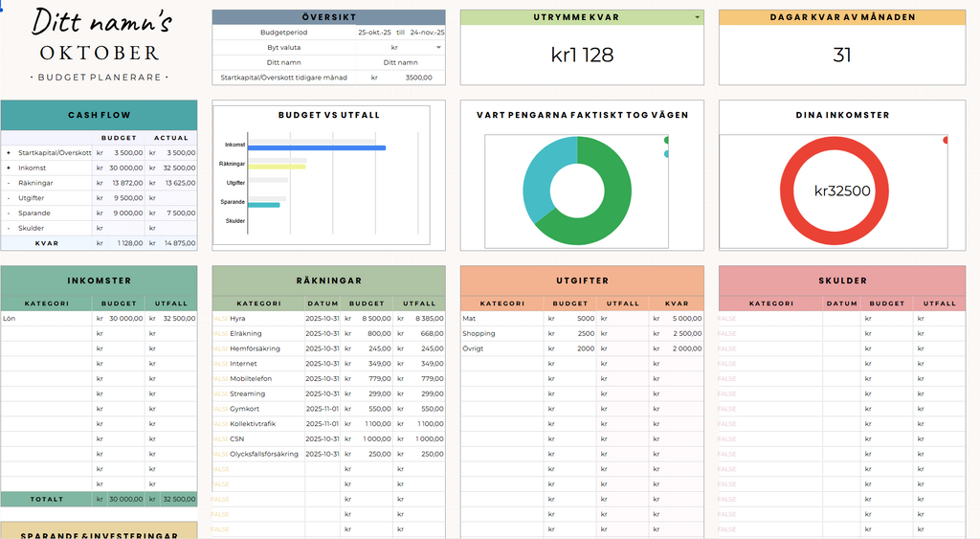Open the Utrymme kvar header dropdown arrow
Screen dimensions: 980x539
click(x=697, y=17)
